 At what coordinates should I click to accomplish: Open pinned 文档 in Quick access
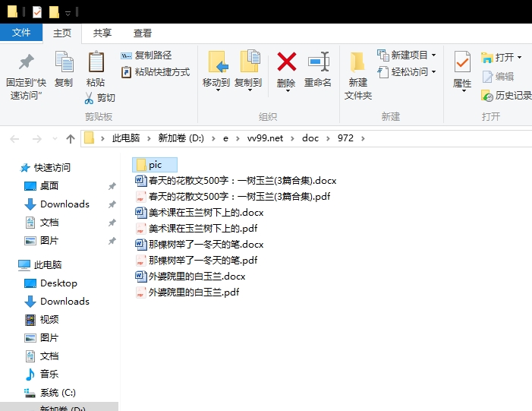tap(42, 223)
